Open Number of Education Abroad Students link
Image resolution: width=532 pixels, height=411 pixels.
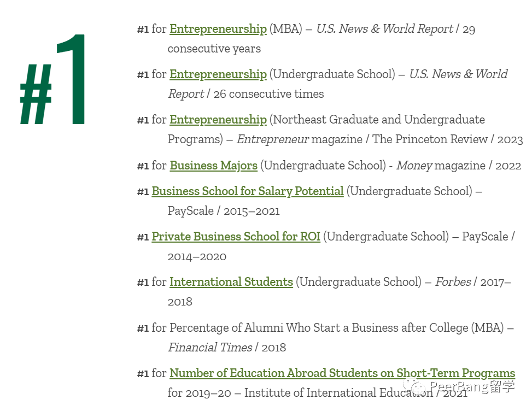pyautogui.click(x=342, y=373)
